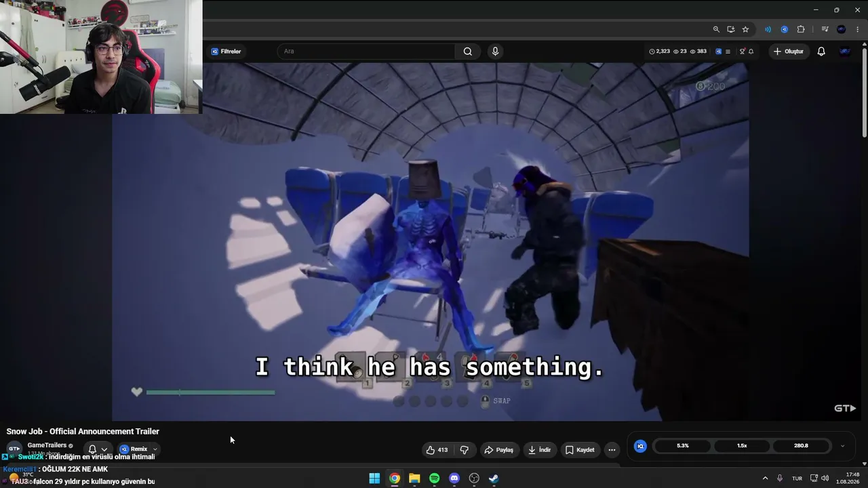Bookmark this page with the star icon

[745, 29]
